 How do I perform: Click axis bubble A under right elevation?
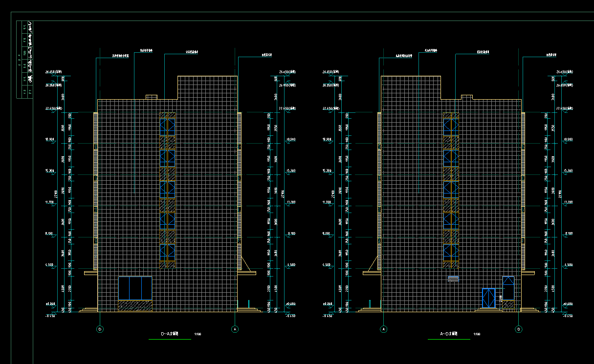coord(384,329)
